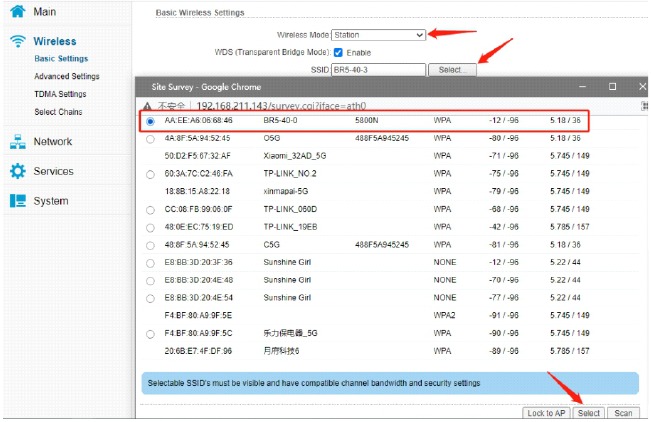Open TDMA Settings page
Image resolution: width=651 pixels, height=422 pixels.
click(60, 94)
